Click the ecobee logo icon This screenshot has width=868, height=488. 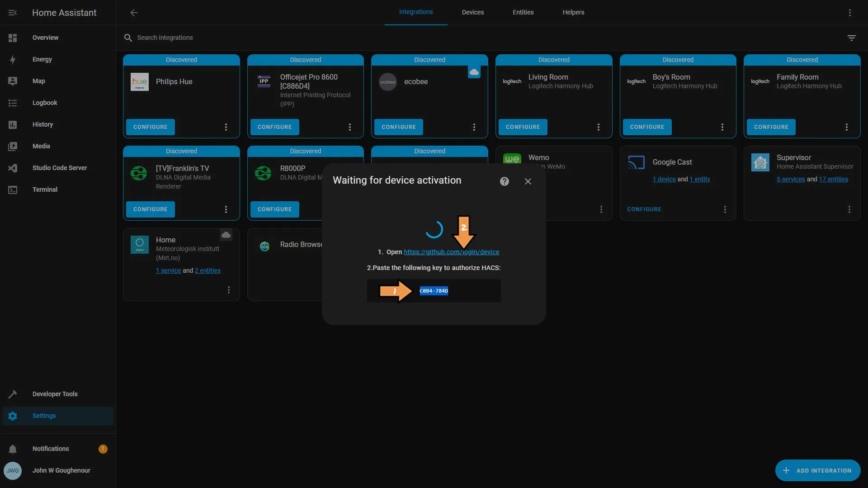pos(388,82)
